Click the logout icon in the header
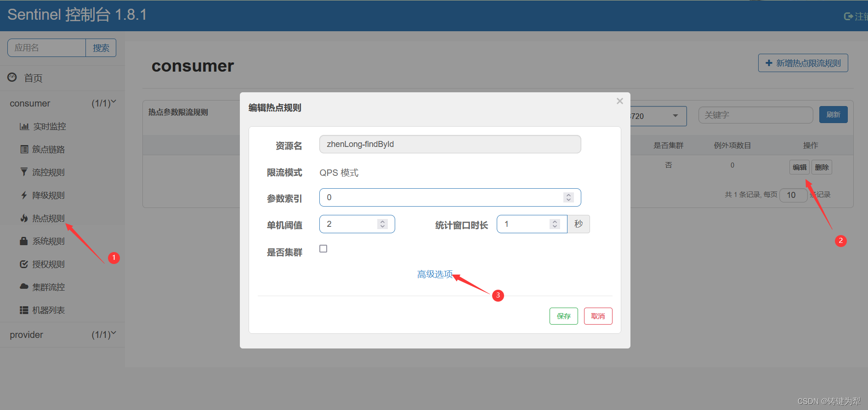 (849, 16)
